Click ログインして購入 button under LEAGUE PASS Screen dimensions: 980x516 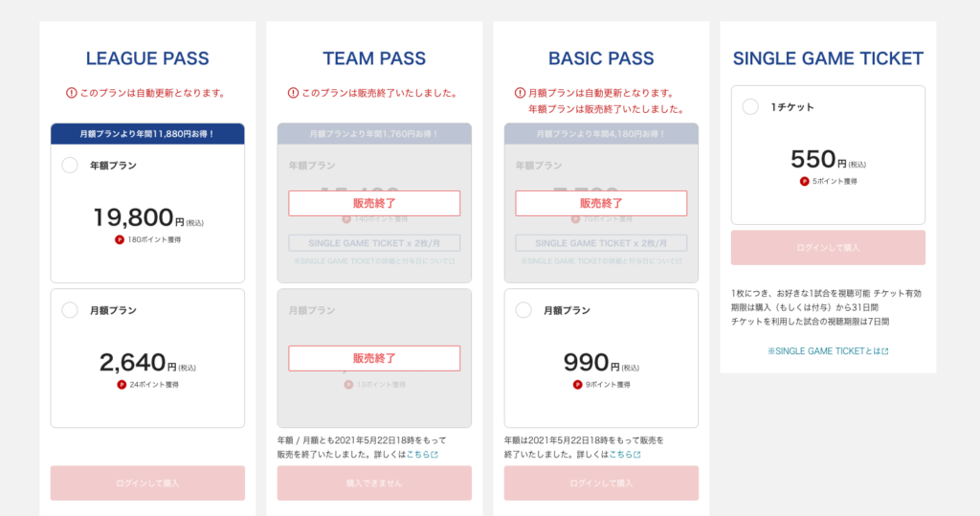click(147, 482)
